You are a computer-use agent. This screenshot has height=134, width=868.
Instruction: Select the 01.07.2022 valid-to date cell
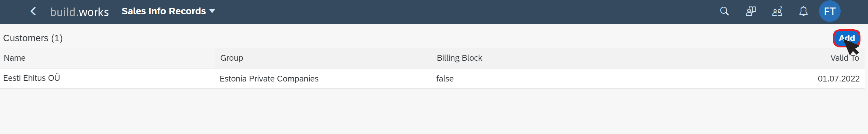click(x=839, y=79)
